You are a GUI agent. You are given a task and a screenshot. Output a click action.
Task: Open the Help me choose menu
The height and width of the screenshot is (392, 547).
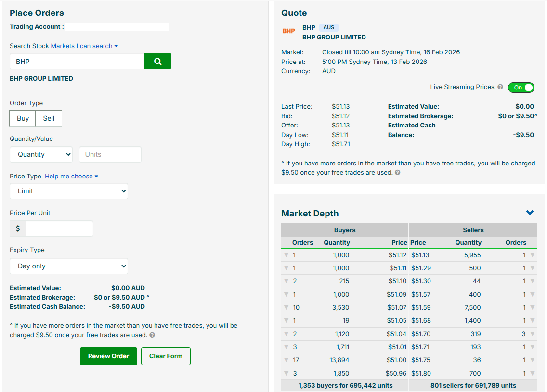[71, 177]
